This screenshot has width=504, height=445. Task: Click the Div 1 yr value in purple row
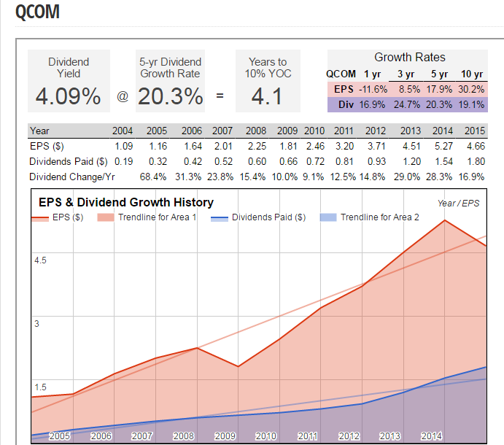(372, 104)
